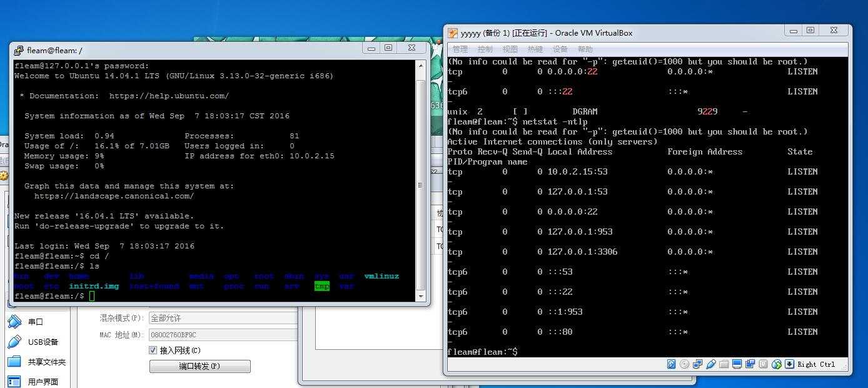Click 'IP address for eth0: 10.0.2.15' line
The image size is (868, 388).
(260, 156)
